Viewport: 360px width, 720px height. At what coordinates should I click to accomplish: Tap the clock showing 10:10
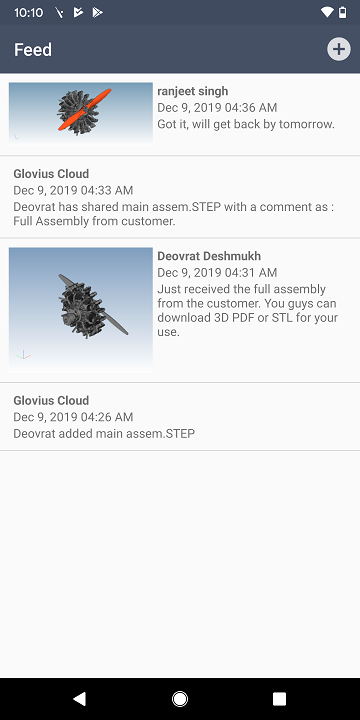[x=28, y=13]
